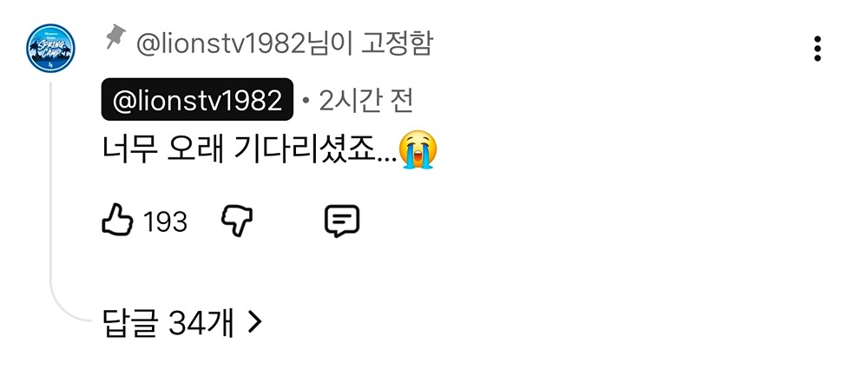Click the 193 like count

165,222
